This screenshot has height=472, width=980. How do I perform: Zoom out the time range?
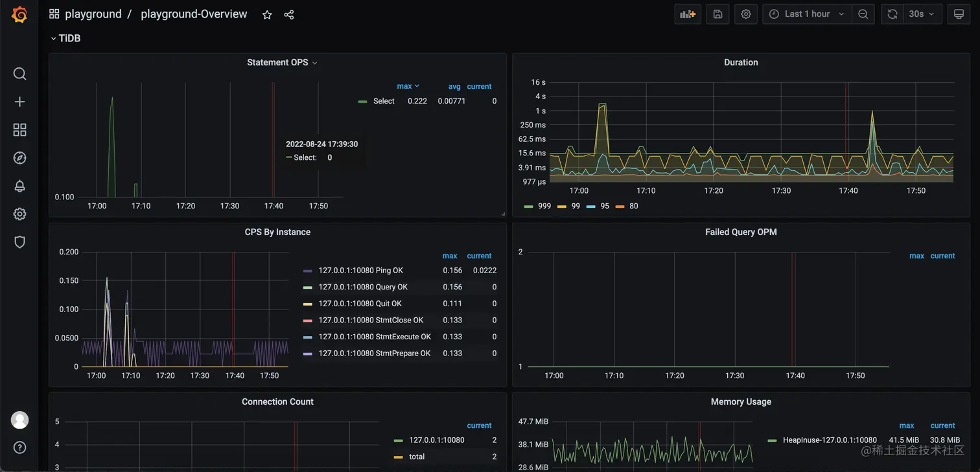[x=863, y=14]
